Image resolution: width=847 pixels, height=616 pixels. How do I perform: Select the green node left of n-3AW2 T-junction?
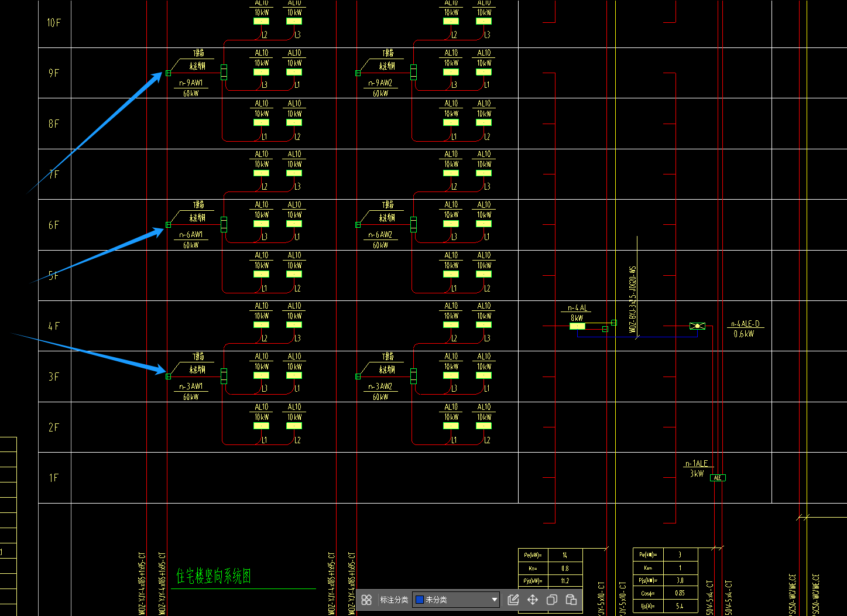(358, 377)
